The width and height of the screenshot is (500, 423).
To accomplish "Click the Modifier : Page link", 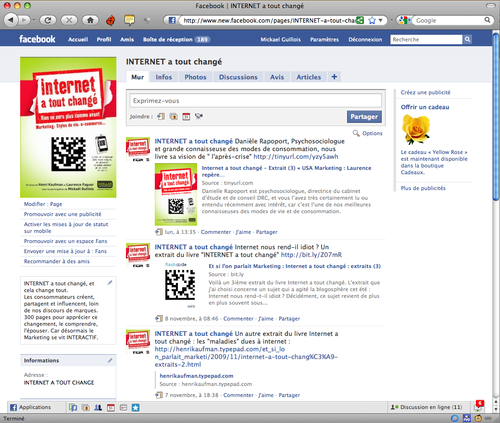I will pyautogui.click(x=43, y=204).
